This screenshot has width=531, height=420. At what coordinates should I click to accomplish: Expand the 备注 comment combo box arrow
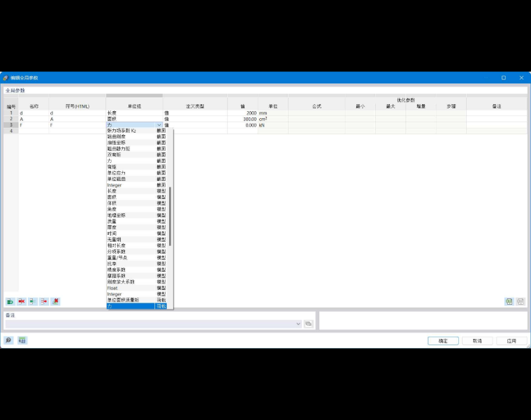click(298, 324)
